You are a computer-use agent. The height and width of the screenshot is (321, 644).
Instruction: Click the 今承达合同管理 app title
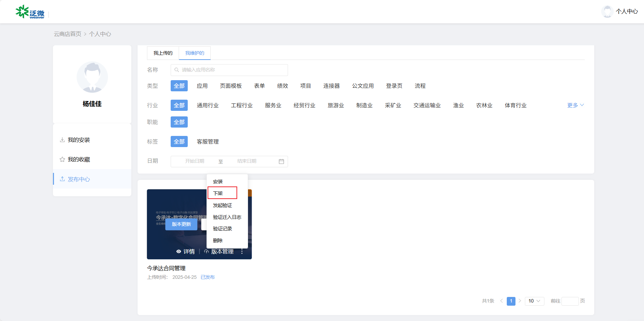[x=166, y=268]
